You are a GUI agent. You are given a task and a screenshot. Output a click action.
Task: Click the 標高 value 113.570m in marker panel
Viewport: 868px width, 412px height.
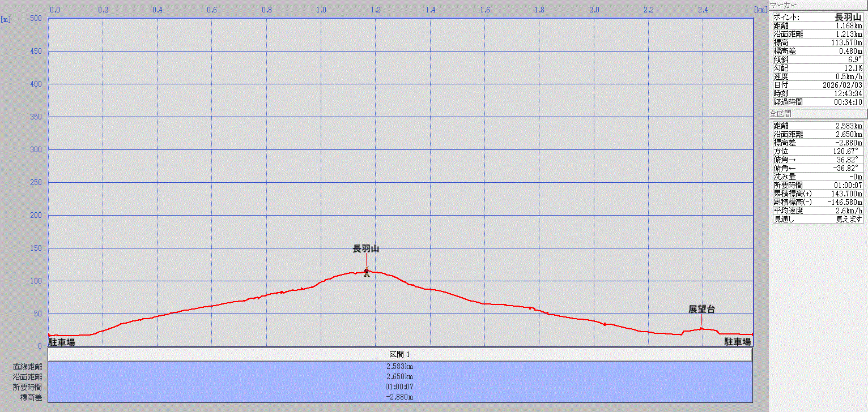[x=846, y=42]
